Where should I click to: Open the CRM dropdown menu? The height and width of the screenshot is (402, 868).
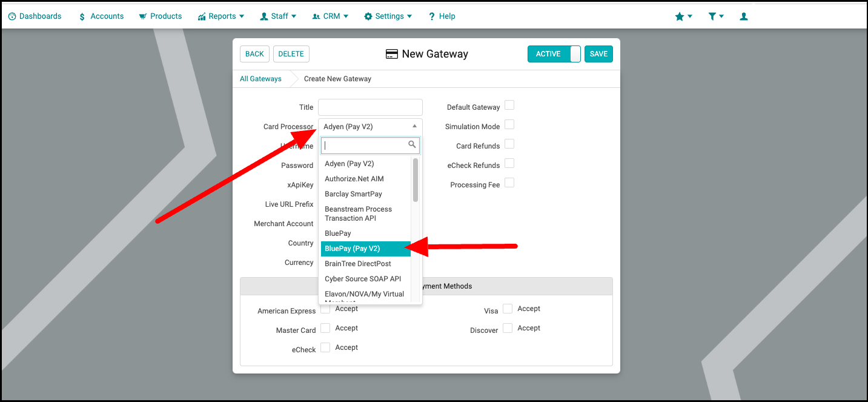(331, 16)
